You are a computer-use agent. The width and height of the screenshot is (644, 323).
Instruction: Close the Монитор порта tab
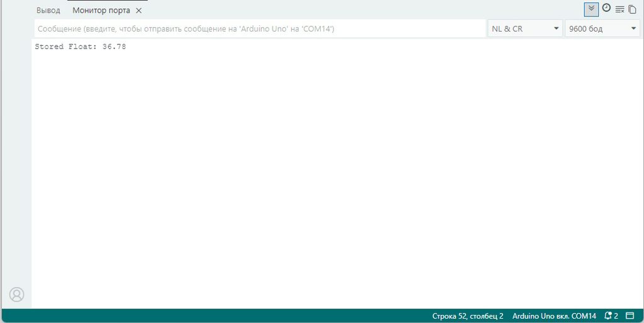pyautogui.click(x=139, y=11)
